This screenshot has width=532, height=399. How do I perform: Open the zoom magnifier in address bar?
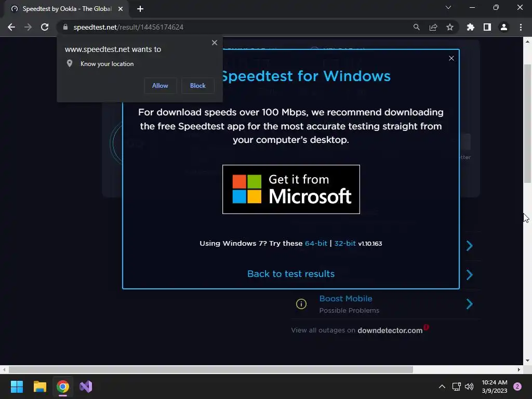coord(416,27)
